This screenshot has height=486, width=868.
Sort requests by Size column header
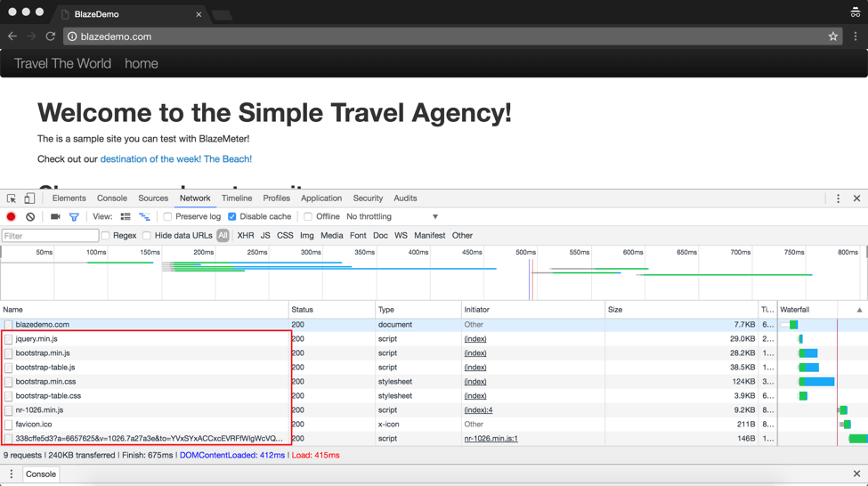(x=682, y=310)
